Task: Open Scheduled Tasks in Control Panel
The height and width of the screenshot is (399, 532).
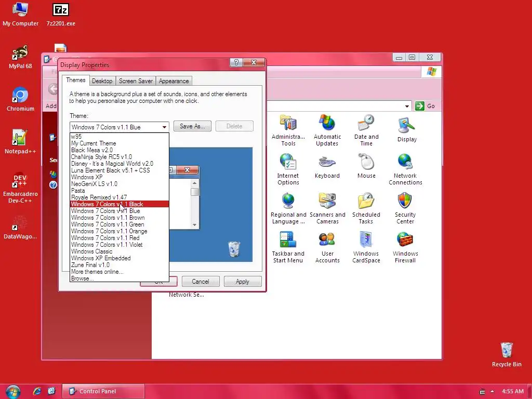Action: [x=366, y=208]
